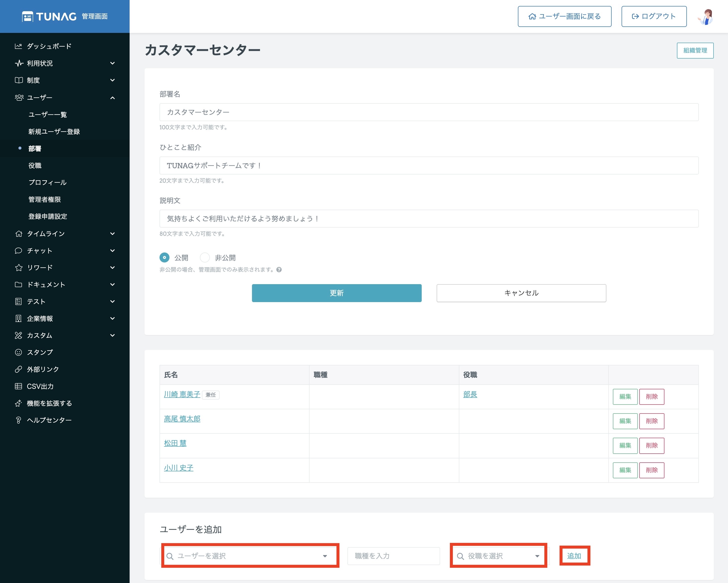Click the 追加 button
The image size is (728, 583).
tap(574, 556)
